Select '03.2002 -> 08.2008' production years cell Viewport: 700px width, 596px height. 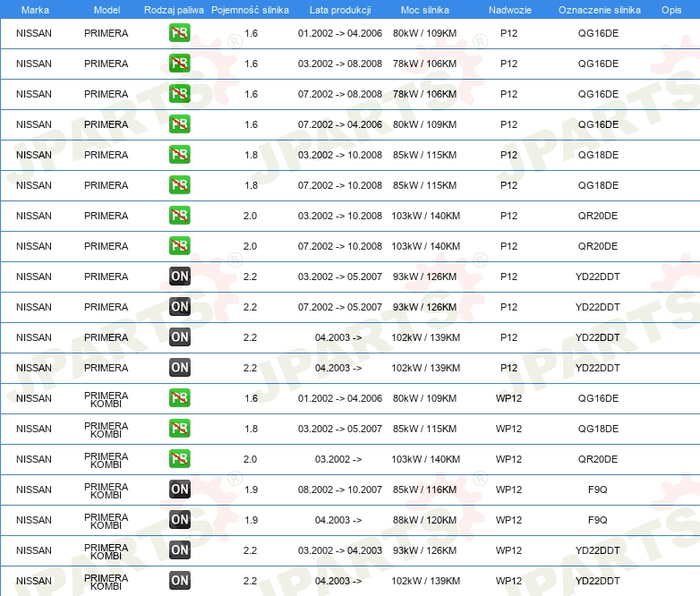340,64
